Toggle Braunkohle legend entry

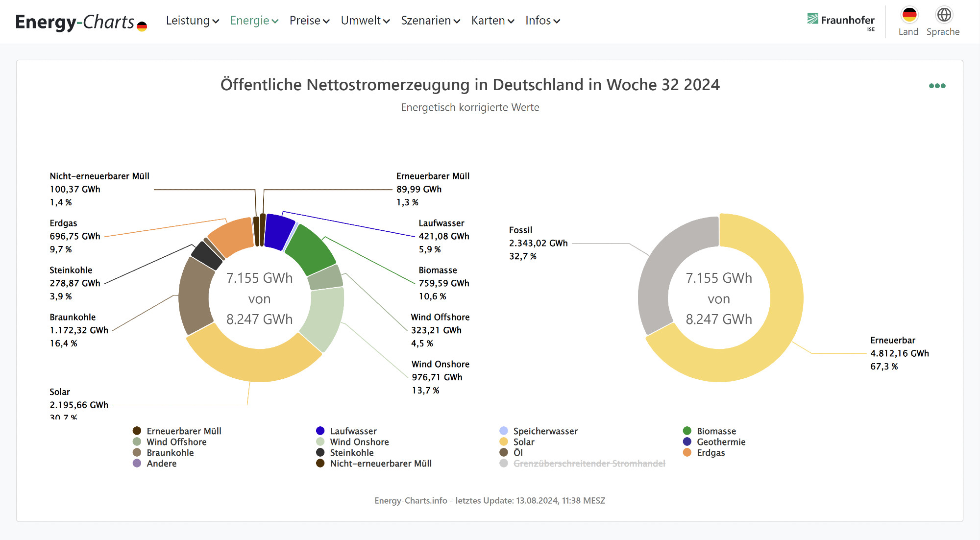coord(164,453)
